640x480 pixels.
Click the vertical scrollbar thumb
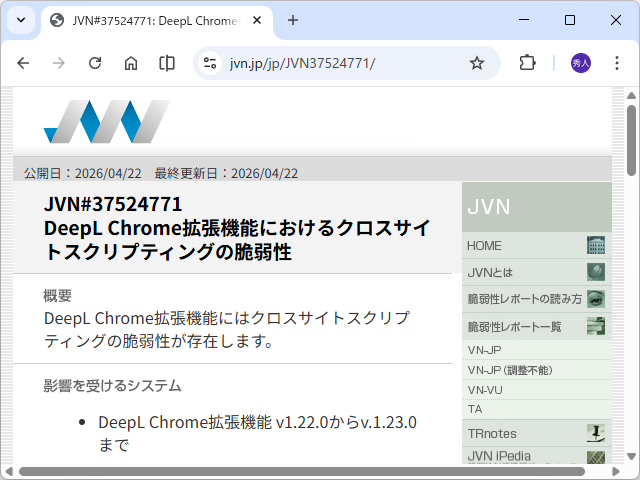pyautogui.click(x=631, y=140)
